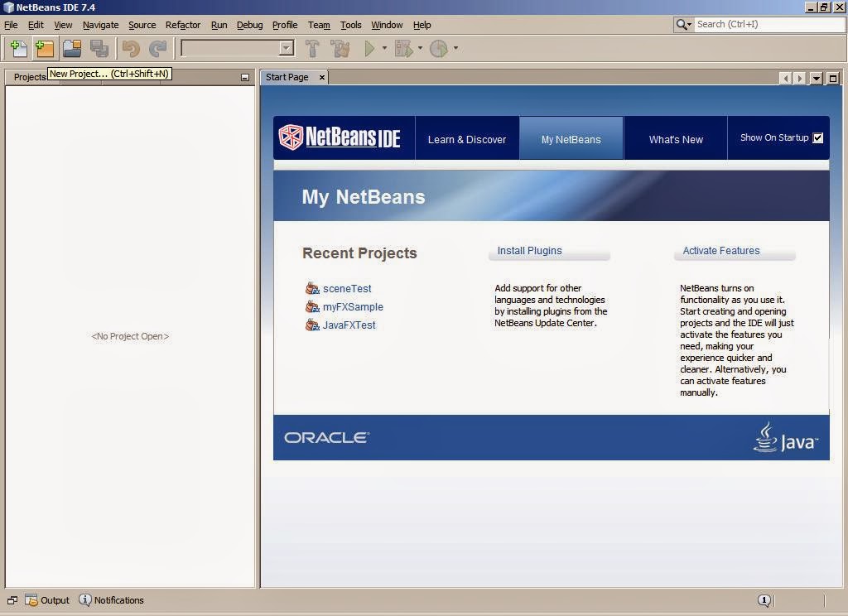Click the Profile Project toolbar icon
Viewport: 848px width, 616px height.
(439, 49)
